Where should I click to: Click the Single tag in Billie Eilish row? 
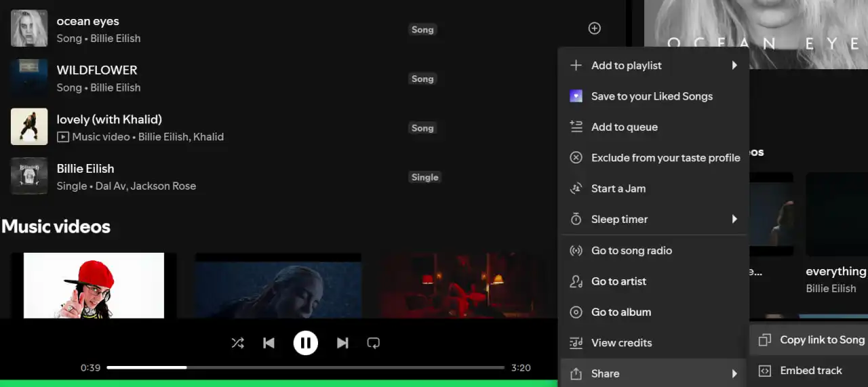point(425,178)
